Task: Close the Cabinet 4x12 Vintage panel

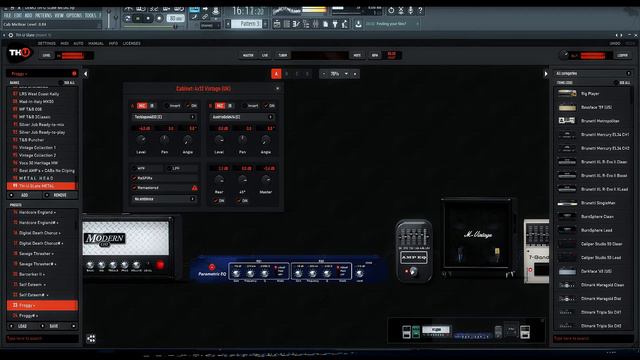Action: point(278,89)
